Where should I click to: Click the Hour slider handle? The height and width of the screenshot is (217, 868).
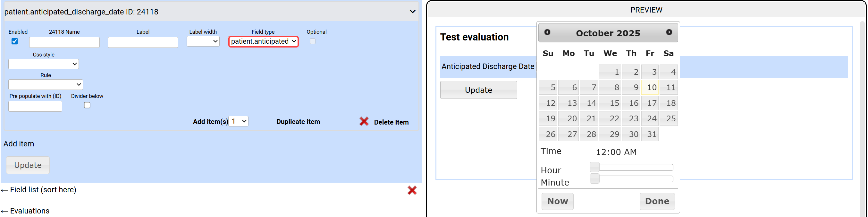594,167
